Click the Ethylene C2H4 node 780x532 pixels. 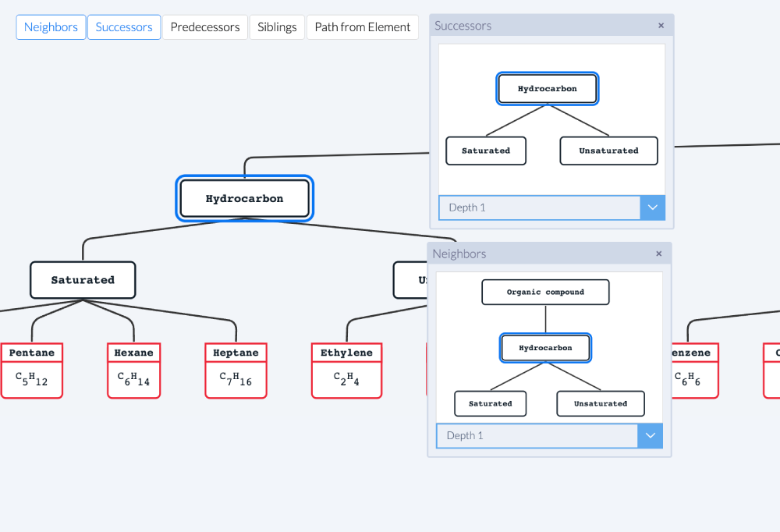346,371
